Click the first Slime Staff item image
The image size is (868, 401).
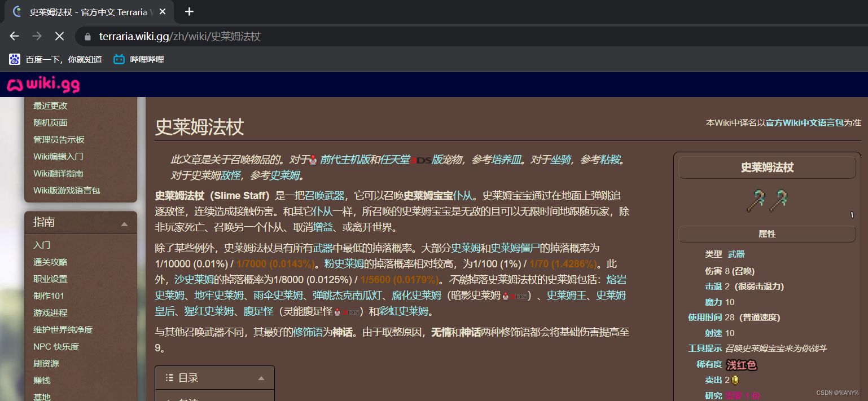pyautogui.click(x=755, y=200)
